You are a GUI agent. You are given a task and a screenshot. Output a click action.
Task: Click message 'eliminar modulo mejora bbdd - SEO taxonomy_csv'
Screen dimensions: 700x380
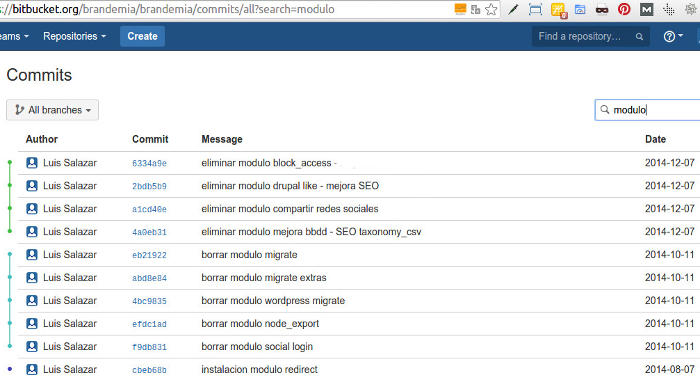[x=311, y=232]
